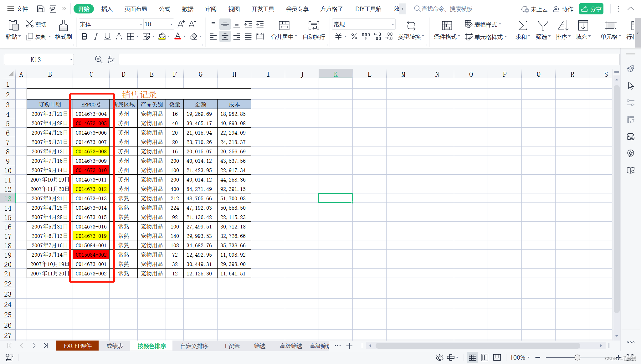Expand the font name 宋体 dropdown
This screenshot has height=364, width=641.
point(141,24)
